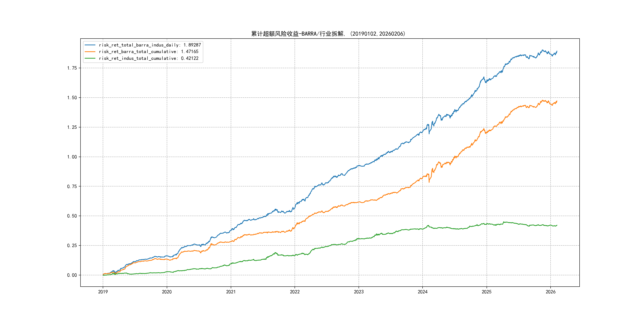Click the 2021 x-axis tick label
This screenshot has height=322, width=644.
point(231,292)
